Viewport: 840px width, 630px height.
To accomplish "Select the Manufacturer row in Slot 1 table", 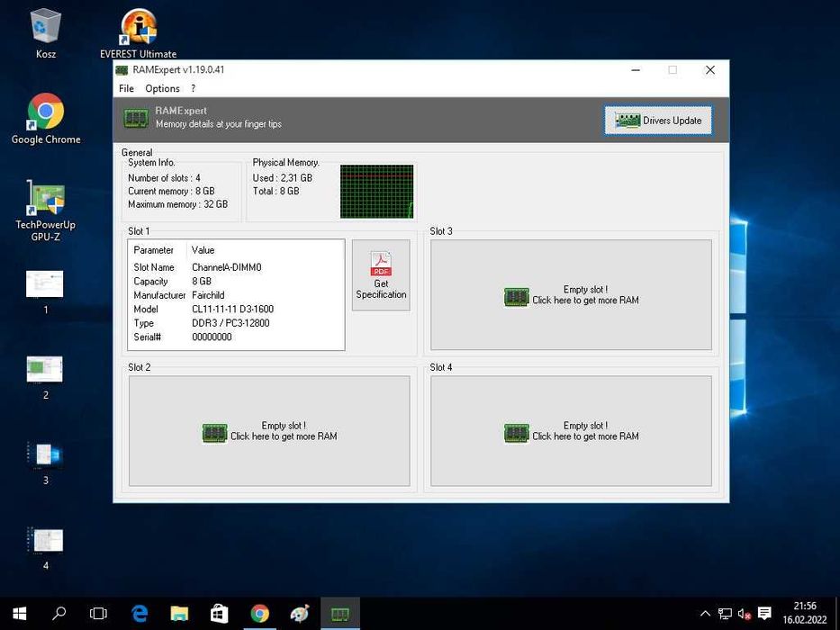I will (236, 295).
